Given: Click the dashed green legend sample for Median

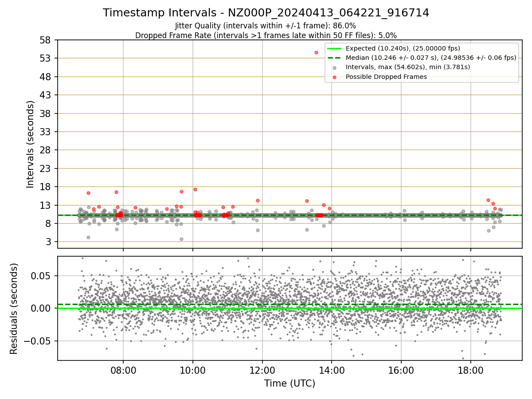Looking at the screenshot, I should pos(335,58).
